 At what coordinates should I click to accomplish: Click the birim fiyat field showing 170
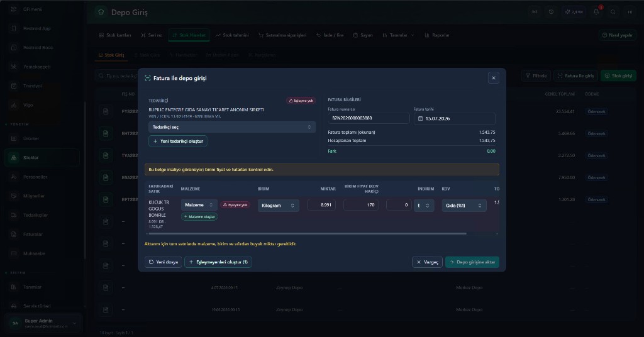point(360,205)
